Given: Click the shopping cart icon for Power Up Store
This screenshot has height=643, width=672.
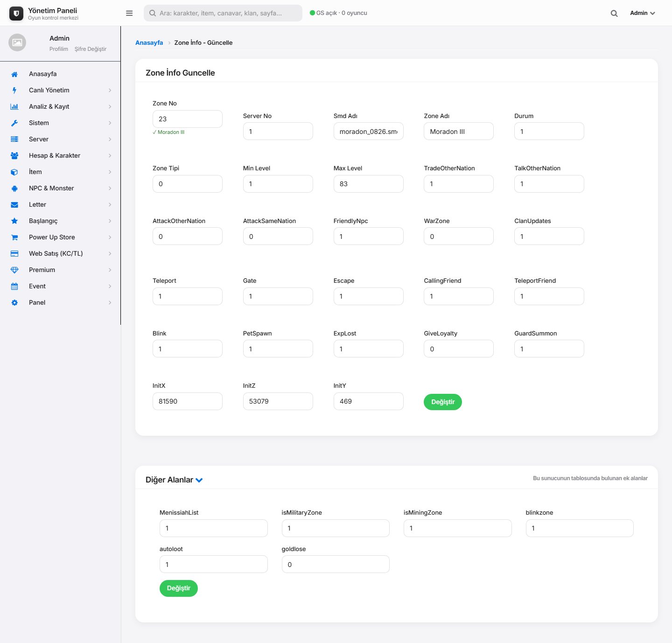Looking at the screenshot, I should tap(14, 238).
